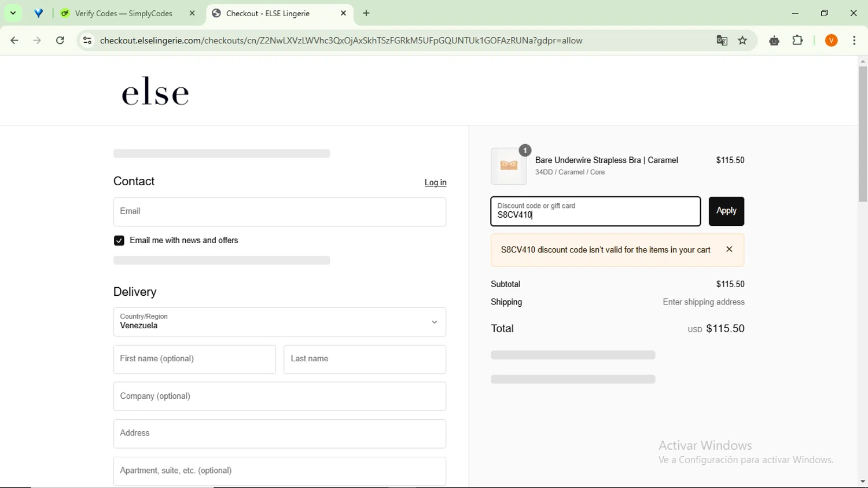Image resolution: width=868 pixels, height=488 pixels.
Task: Open the Chrome three-dot menu
Action: (855, 41)
